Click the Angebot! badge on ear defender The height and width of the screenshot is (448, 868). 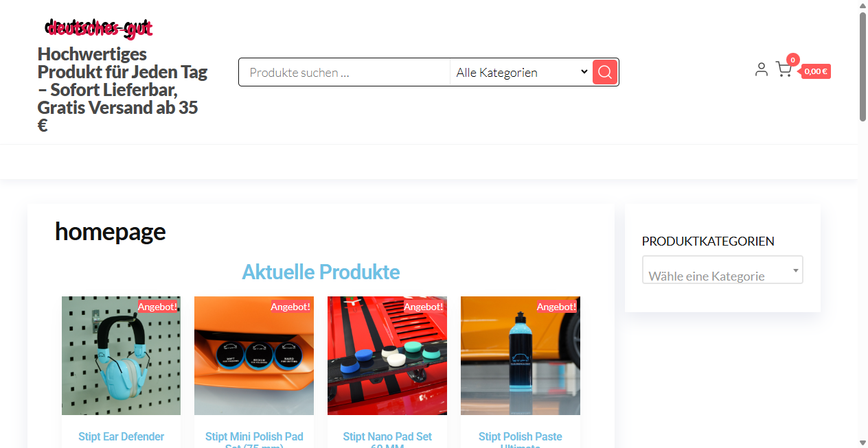tap(157, 307)
